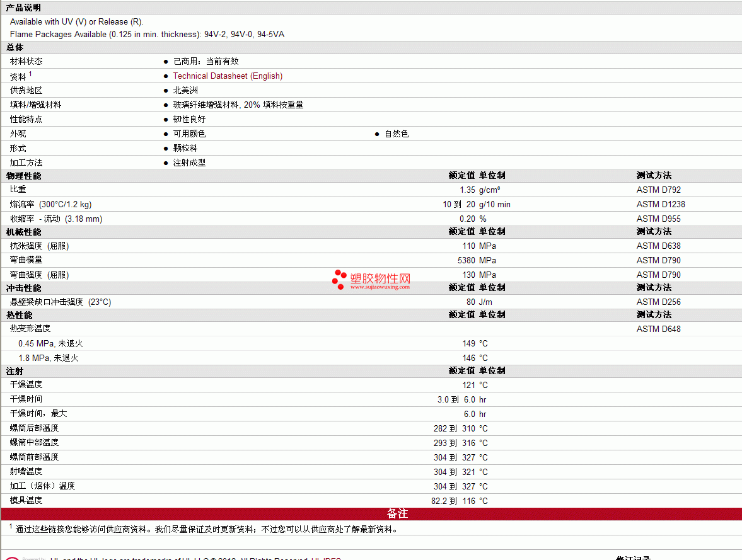Click the 弯曲强度 (屈服) row label
742x560 pixels.
(x=39, y=275)
